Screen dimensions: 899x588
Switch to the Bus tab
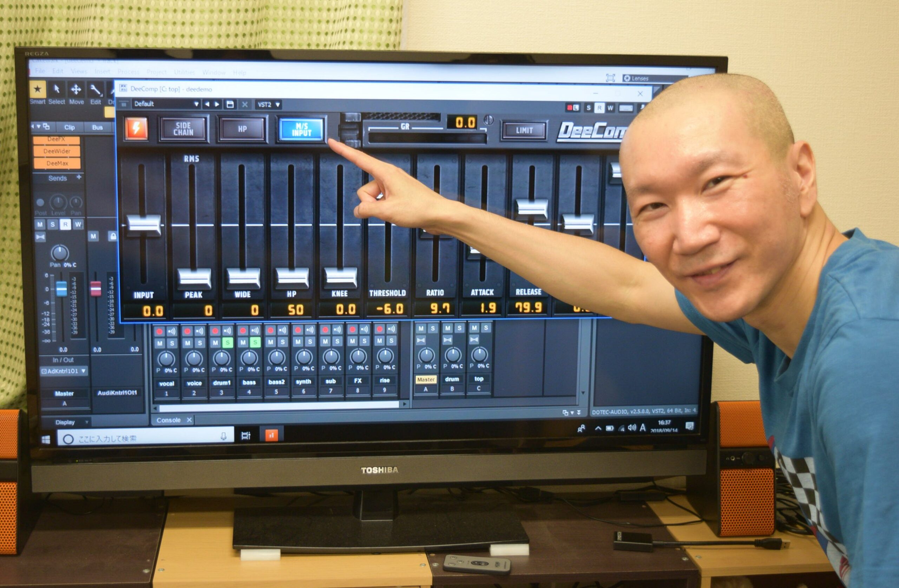98,127
